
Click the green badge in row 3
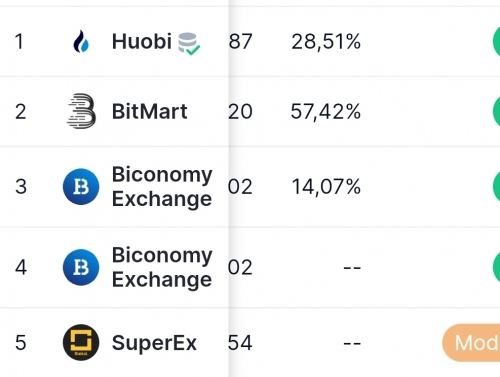496,186
